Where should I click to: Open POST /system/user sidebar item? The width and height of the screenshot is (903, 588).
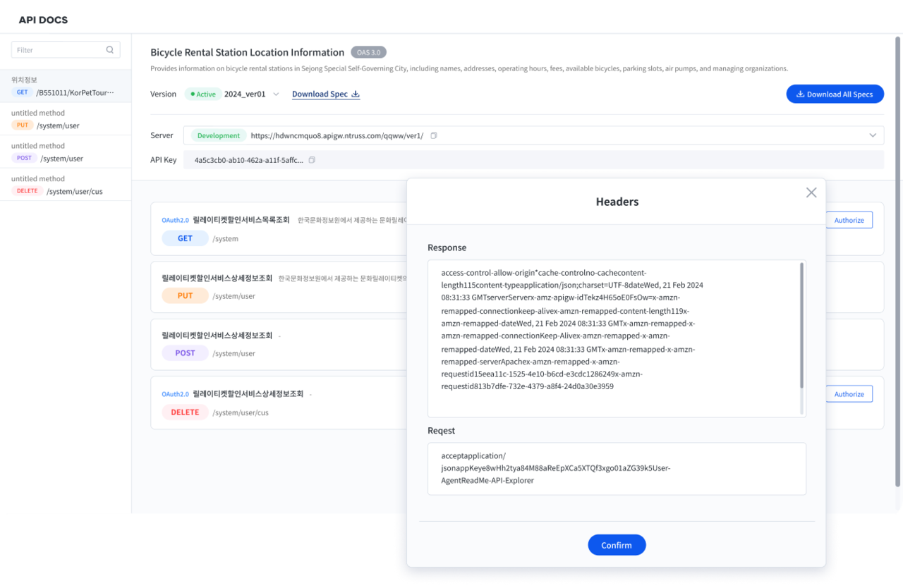(66, 152)
